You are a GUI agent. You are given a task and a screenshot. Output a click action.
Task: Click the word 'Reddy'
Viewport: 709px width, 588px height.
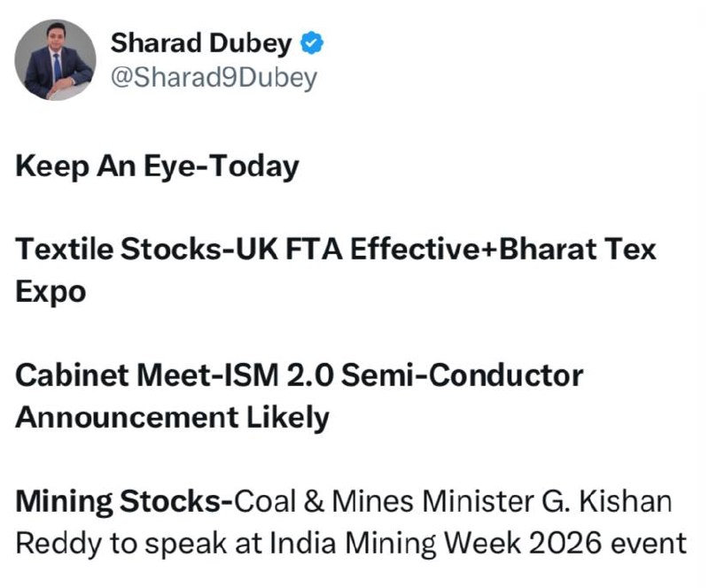coord(58,543)
